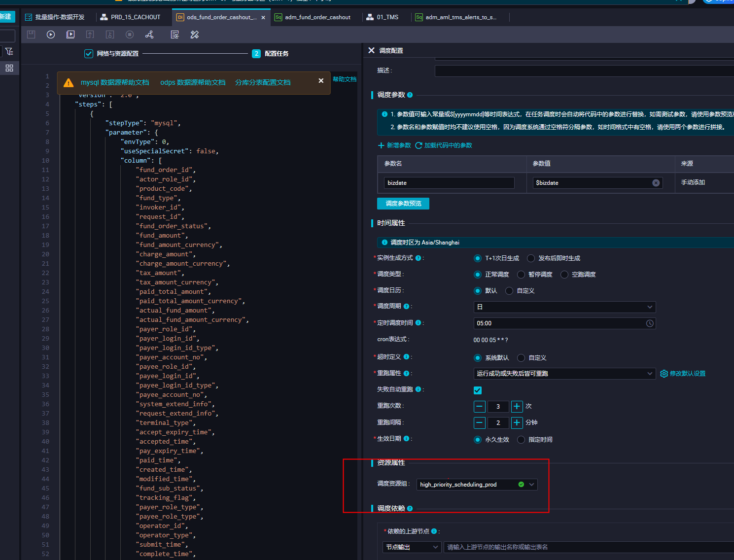Click 修改默认设置 gear link
The height and width of the screenshot is (560, 734).
[683, 374]
